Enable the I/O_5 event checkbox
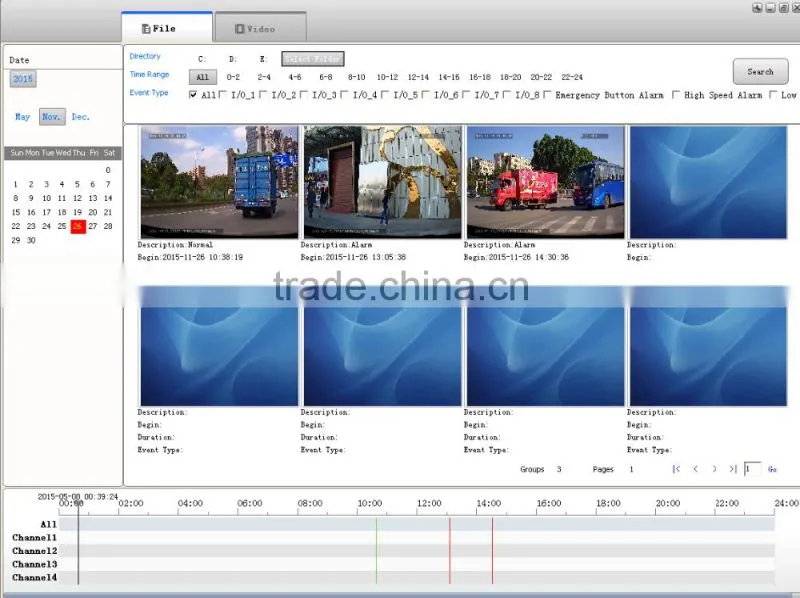 (x=385, y=95)
